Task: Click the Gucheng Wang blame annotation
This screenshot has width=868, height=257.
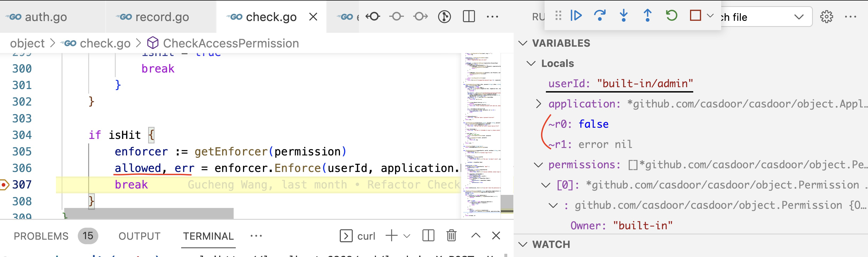Action: (324, 185)
